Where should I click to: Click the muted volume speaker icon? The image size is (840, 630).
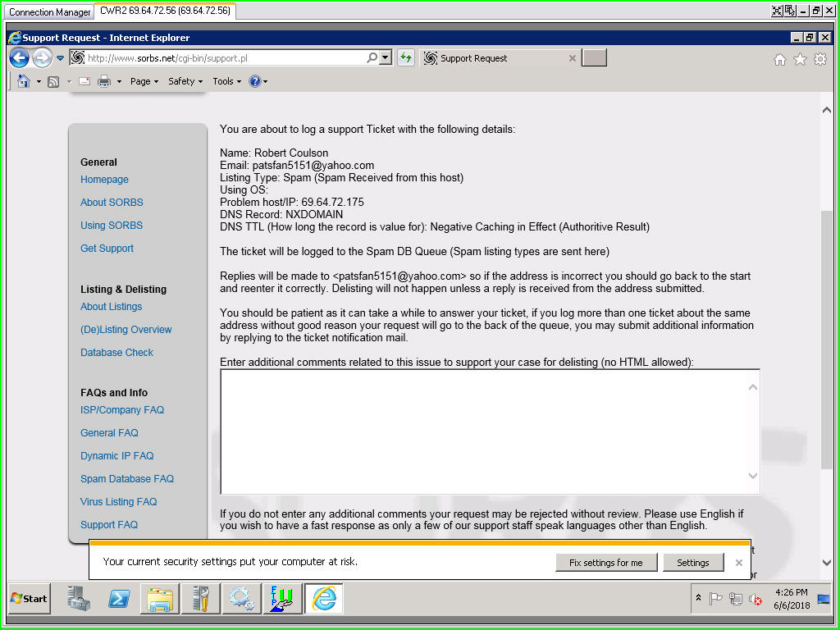click(756, 599)
